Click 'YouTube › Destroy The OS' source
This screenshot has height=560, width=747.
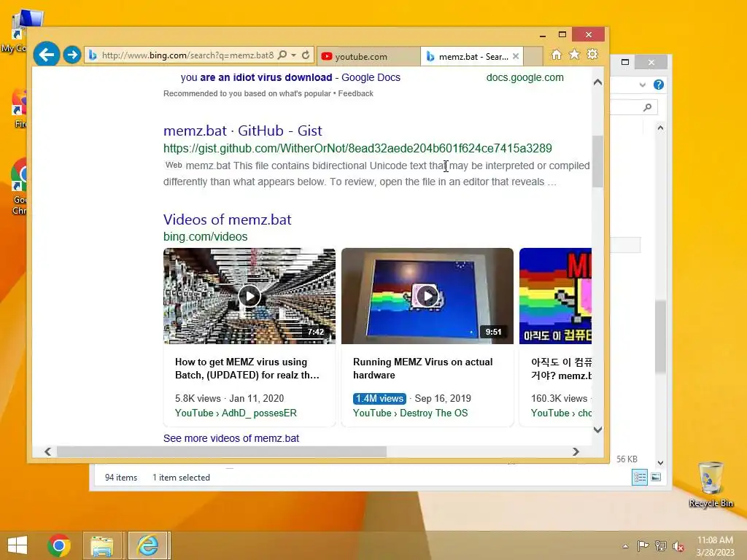point(410,413)
